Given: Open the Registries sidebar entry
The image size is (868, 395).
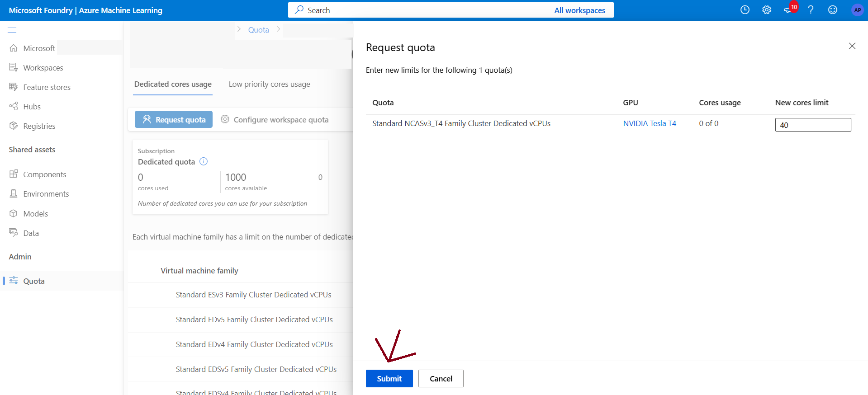Looking at the screenshot, I should click(x=39, y=126).
